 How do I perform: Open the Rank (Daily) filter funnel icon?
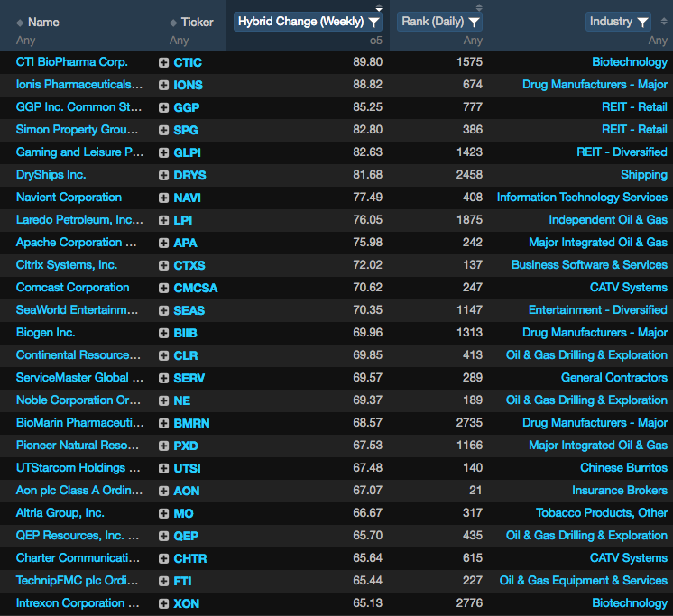474,22
